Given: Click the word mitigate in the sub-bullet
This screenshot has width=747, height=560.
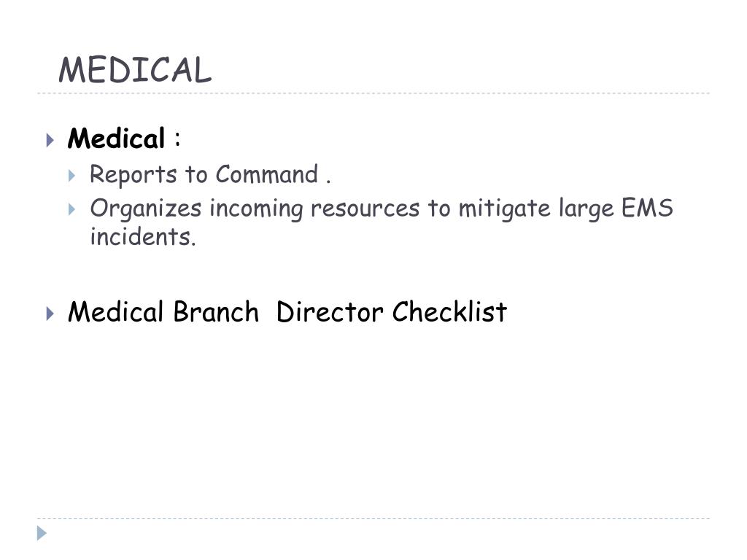Looking at the screenshot, I should [505, 209].
